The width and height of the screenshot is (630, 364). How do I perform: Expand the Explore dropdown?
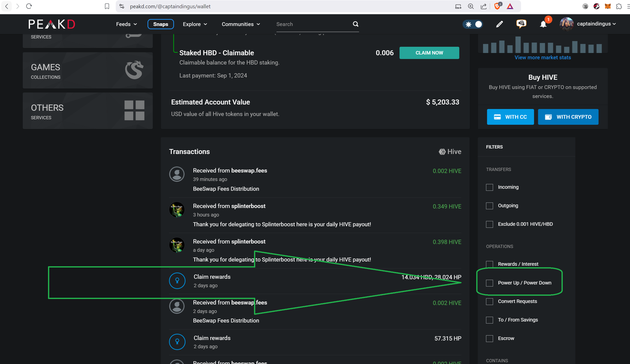(x=195, y=24)
